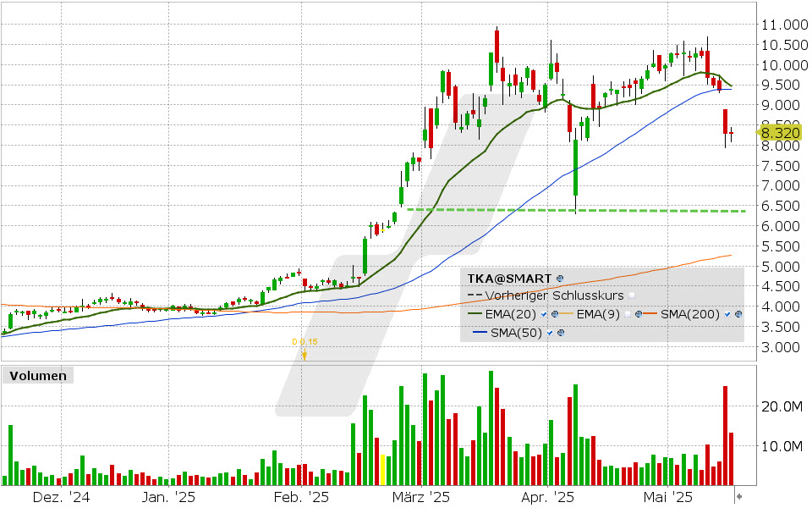Open the EMA(9) settings icon
Image resolution: width=812 pixels, height=508 pixels.
coord(639,315)
